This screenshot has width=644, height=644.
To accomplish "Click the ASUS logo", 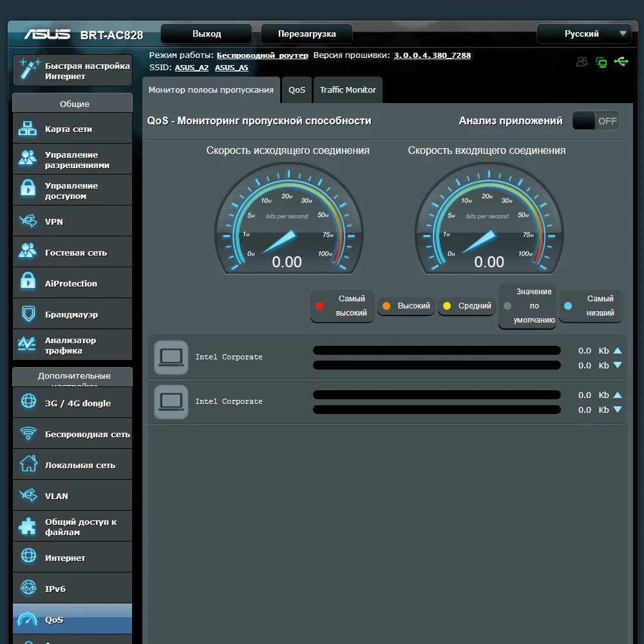I will [x=47, y=35].
